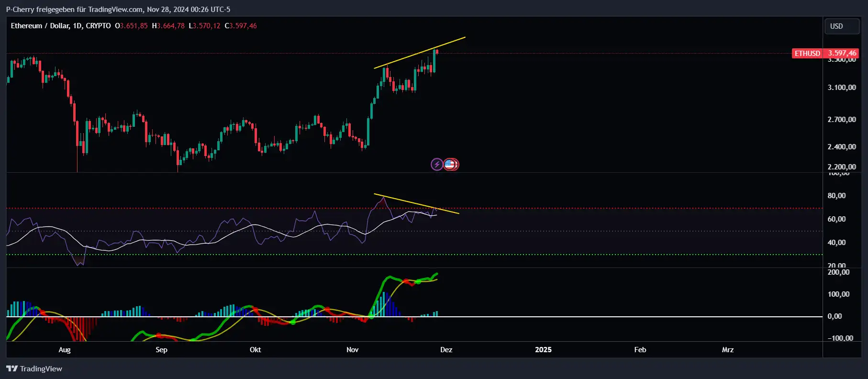Click the closing value C3.597,46
Screen dimensions: 868x379
(241, 26)
